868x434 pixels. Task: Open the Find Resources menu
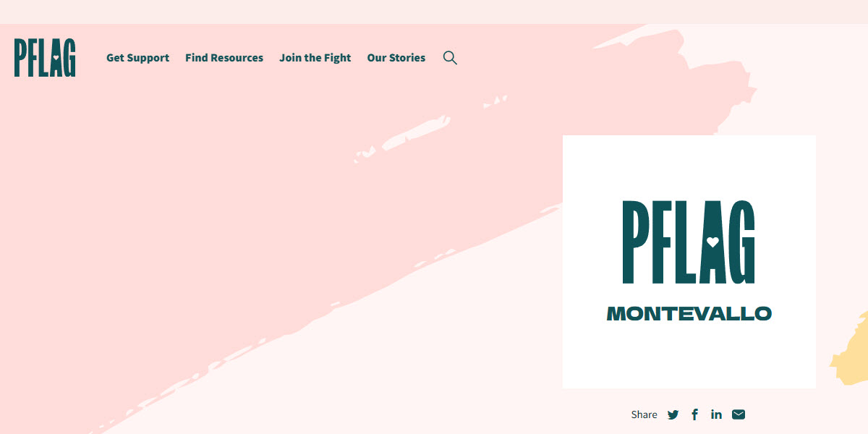pos(224,58)
